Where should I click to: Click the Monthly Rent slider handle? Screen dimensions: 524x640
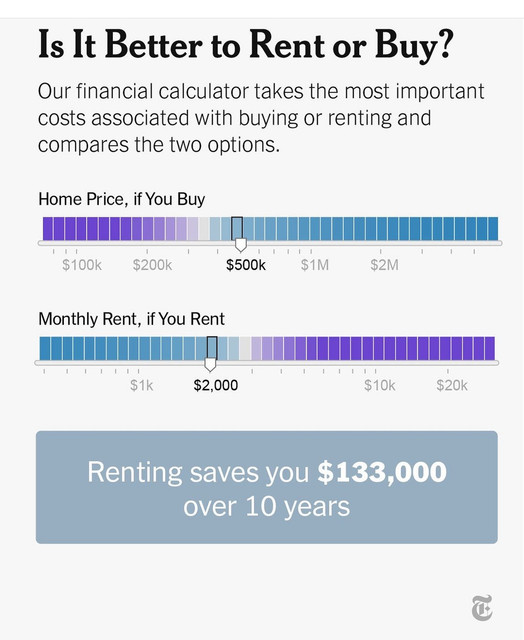[210, 364]
